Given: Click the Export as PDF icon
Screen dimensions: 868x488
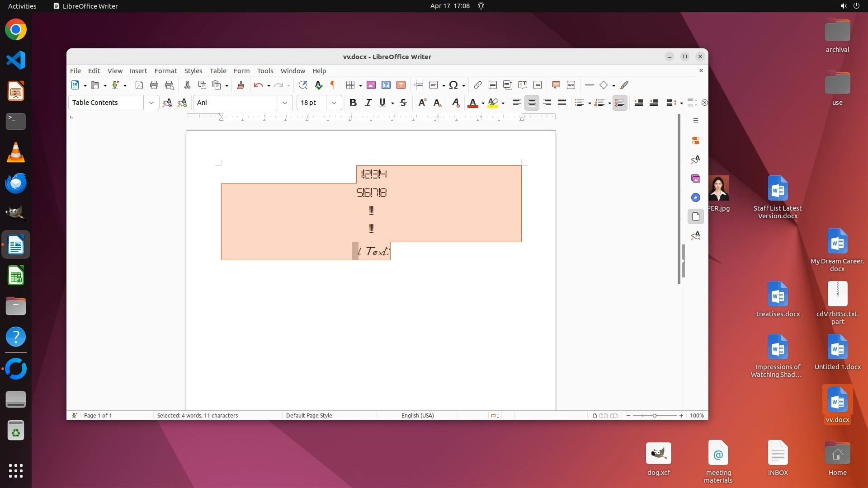Looking at the screenshot, I should [139, 85].
